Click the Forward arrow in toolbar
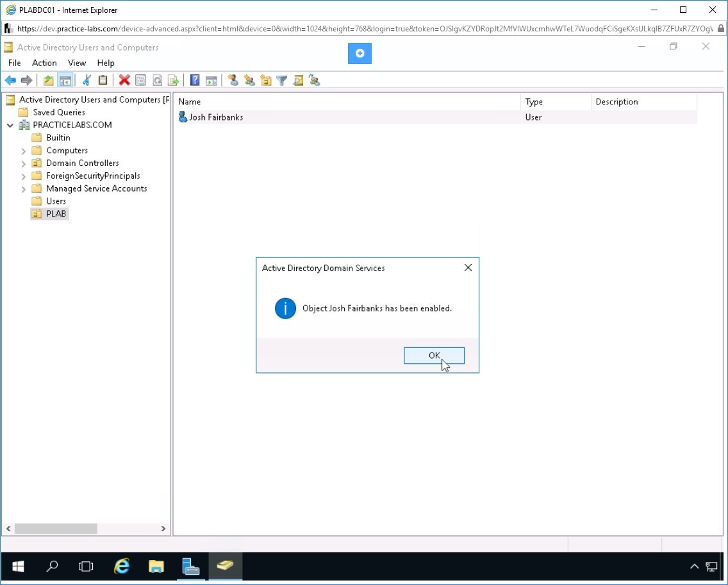 [26, 80]
